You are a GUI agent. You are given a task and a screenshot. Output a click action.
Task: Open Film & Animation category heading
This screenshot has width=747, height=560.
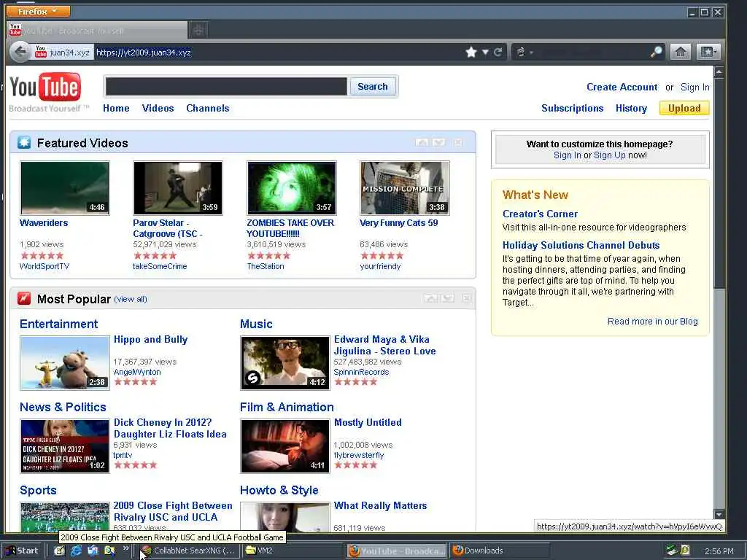click(x=287, y=407)
